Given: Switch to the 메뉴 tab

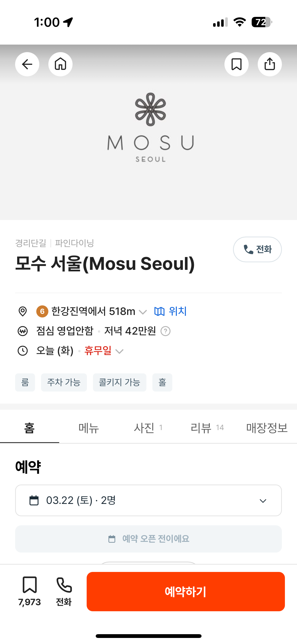Looking at the screenshot, I should point(89,428).
